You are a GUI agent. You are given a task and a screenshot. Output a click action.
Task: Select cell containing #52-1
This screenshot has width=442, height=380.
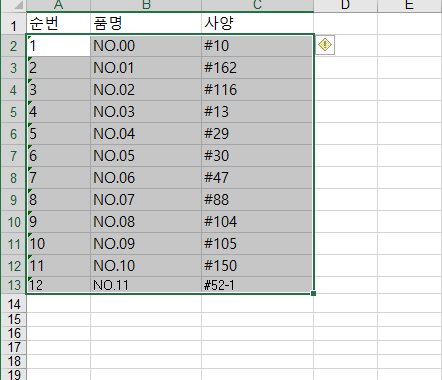257,285
